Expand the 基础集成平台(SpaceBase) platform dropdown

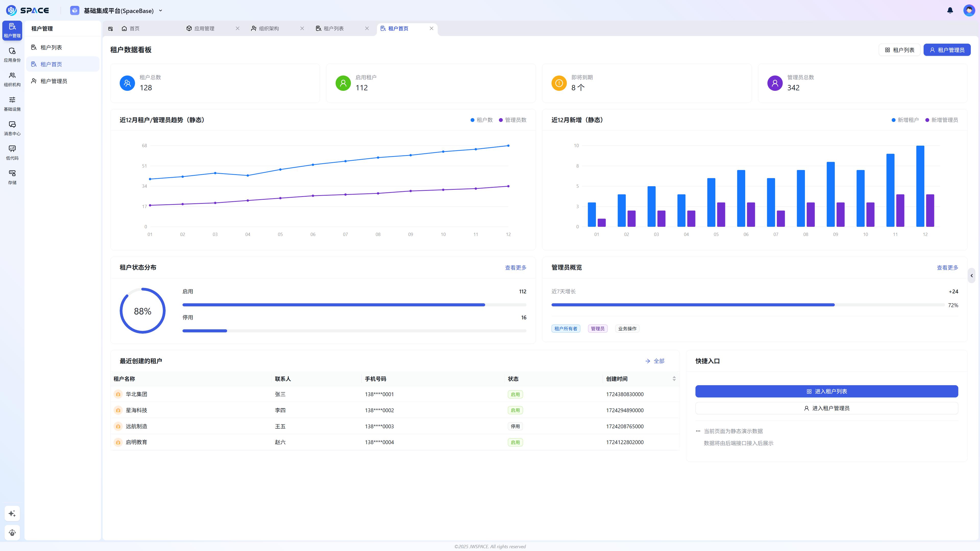[x=160, y=11]
